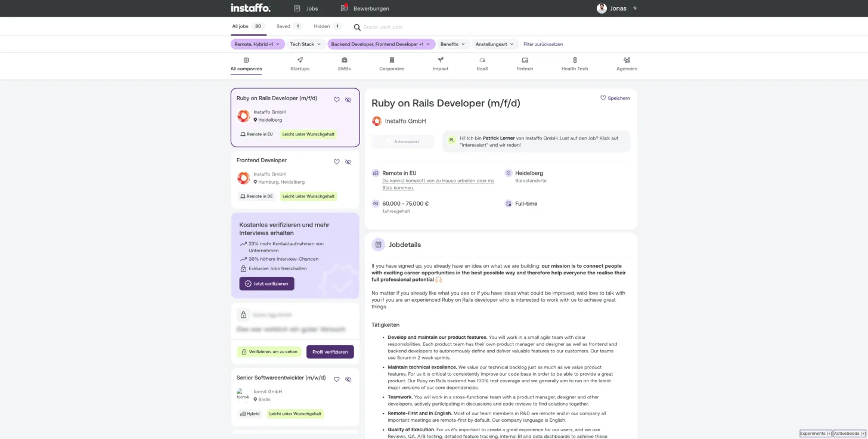Screen dimensions: 868x439
Task: Click the Instaffo logo in the header
Action: [250, 8]
